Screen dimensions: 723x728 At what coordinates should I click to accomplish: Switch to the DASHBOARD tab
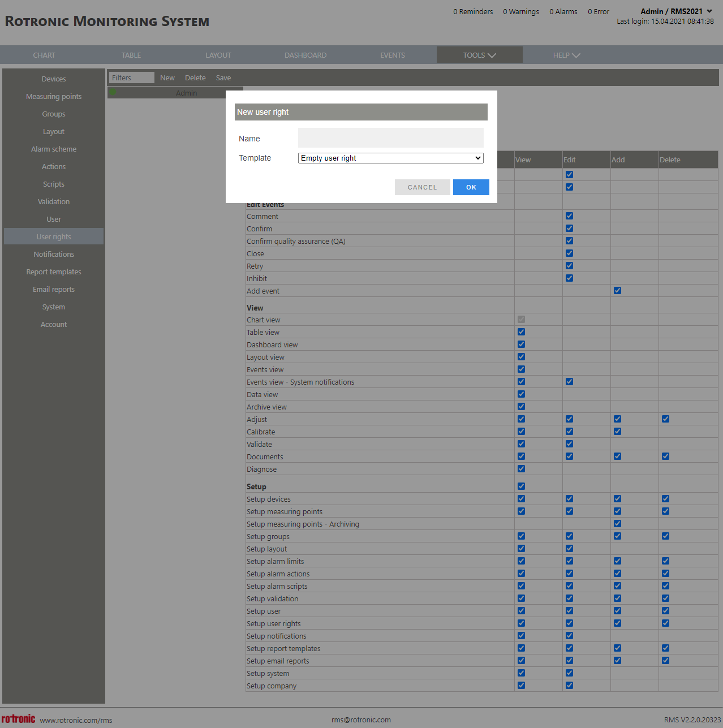tap(305, 55)
